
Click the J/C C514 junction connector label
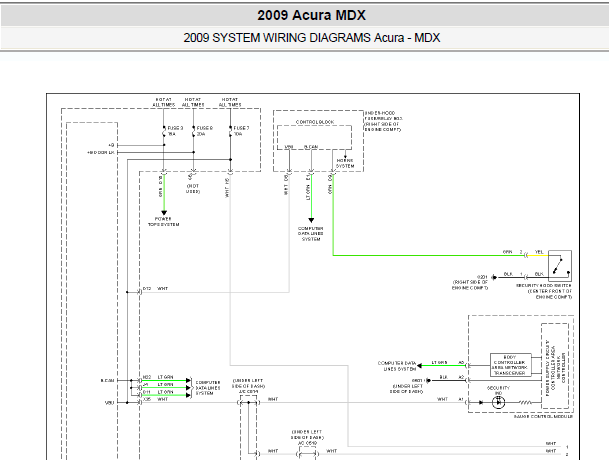251,392
